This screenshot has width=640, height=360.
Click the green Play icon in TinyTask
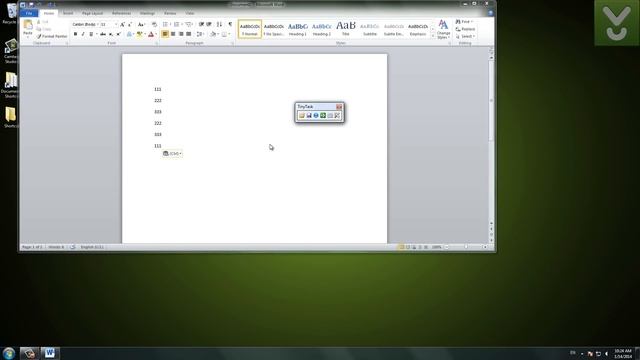(323, 116)
